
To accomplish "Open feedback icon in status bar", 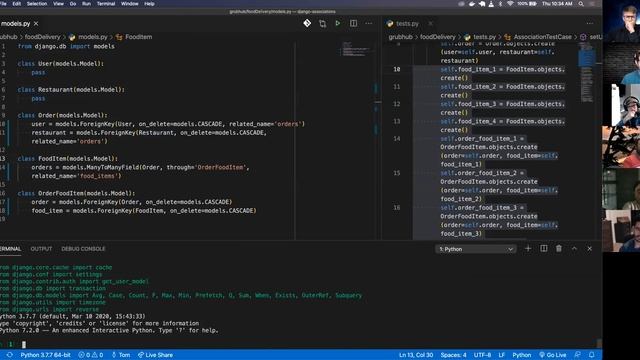I will point(577,355).
